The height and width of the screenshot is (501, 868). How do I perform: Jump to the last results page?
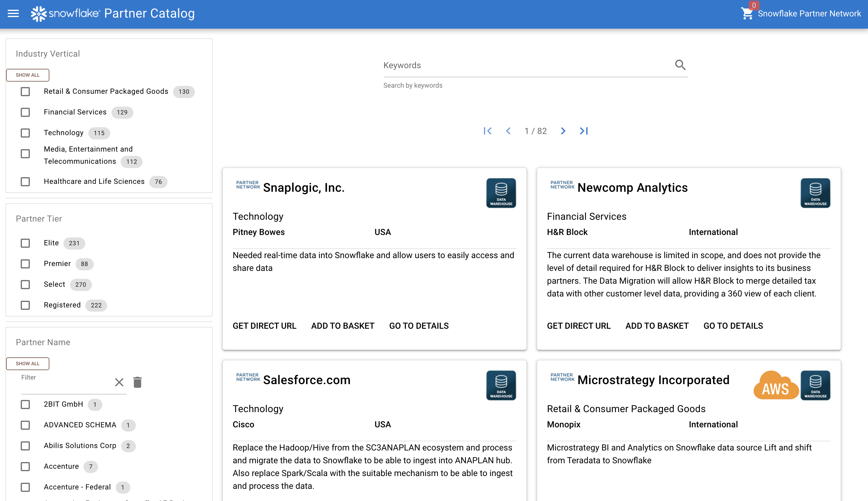pyautogui.click(x=584, y=131)
